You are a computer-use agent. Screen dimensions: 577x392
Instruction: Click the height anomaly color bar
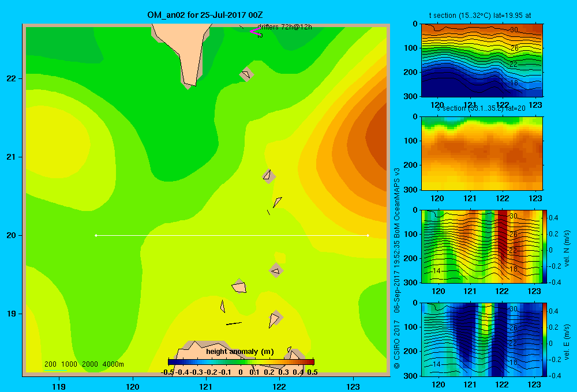click(x=241, y=362)
